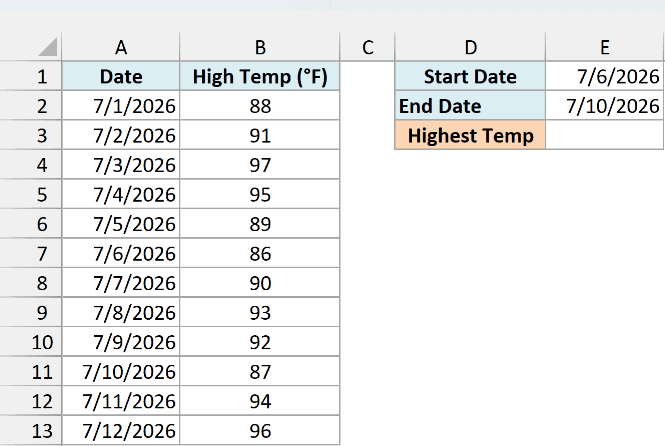Click the Start Date label cell
665x446 pixels.
[470, 76]
